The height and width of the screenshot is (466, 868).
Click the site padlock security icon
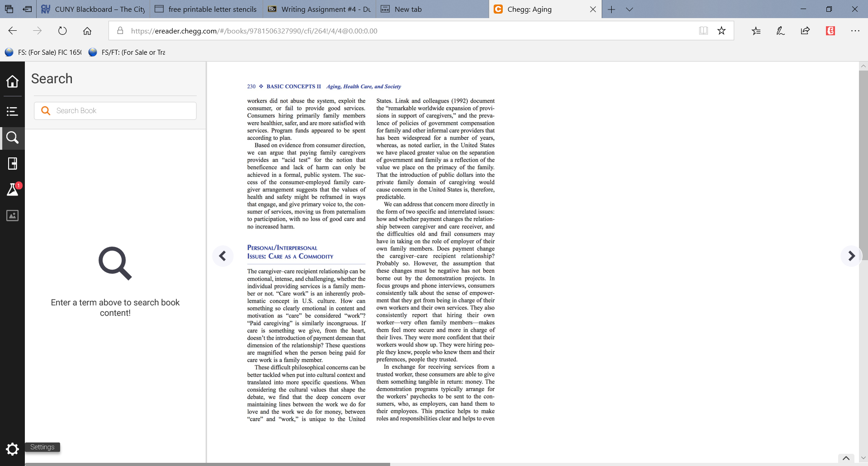(x=120, y=31)
